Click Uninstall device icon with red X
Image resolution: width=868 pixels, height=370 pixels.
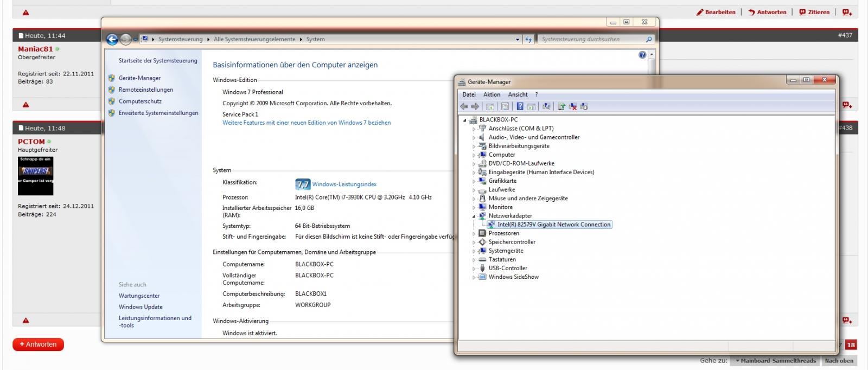(x=573, y=106)
